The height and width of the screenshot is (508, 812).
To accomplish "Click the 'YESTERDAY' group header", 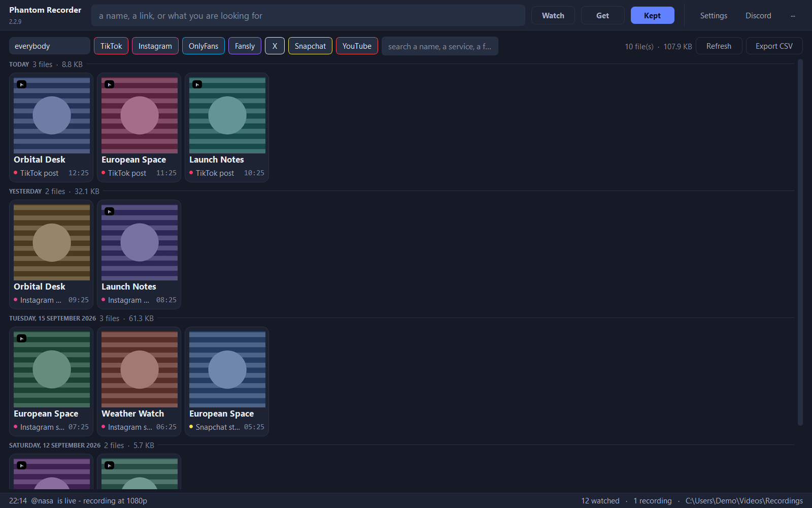I will [25, 192].
